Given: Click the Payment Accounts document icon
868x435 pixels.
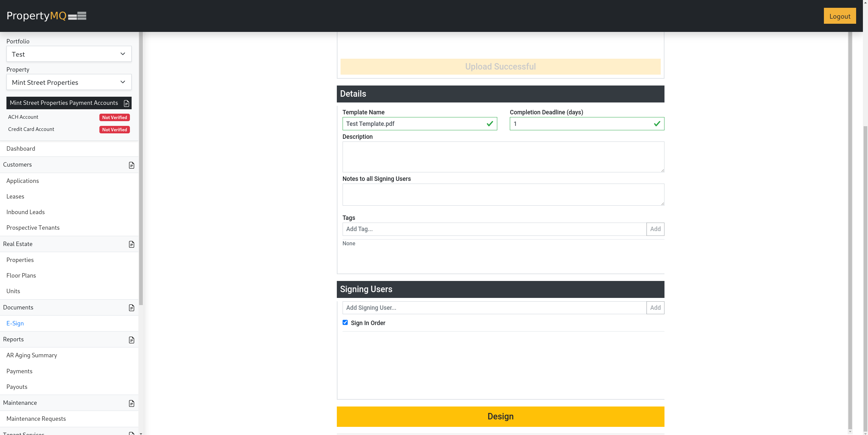Looking at the screenshot, I should click(127, 103).
